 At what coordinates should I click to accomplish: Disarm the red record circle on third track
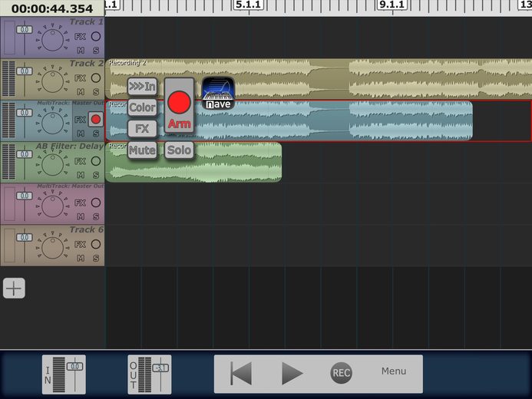(96, 120)
